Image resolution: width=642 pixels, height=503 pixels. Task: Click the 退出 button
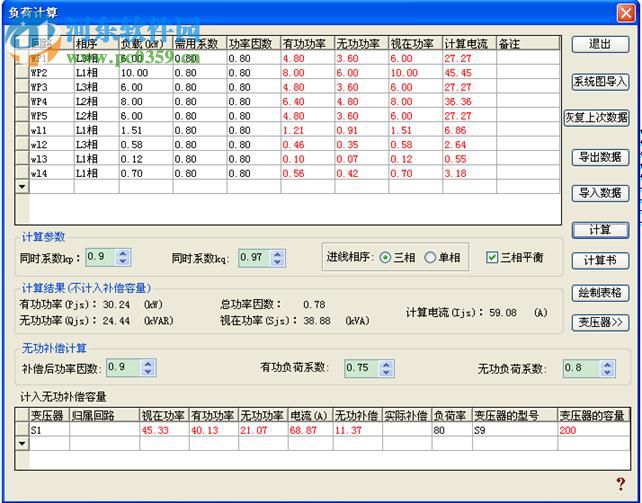pyautogui.click(x=600, y=44)
